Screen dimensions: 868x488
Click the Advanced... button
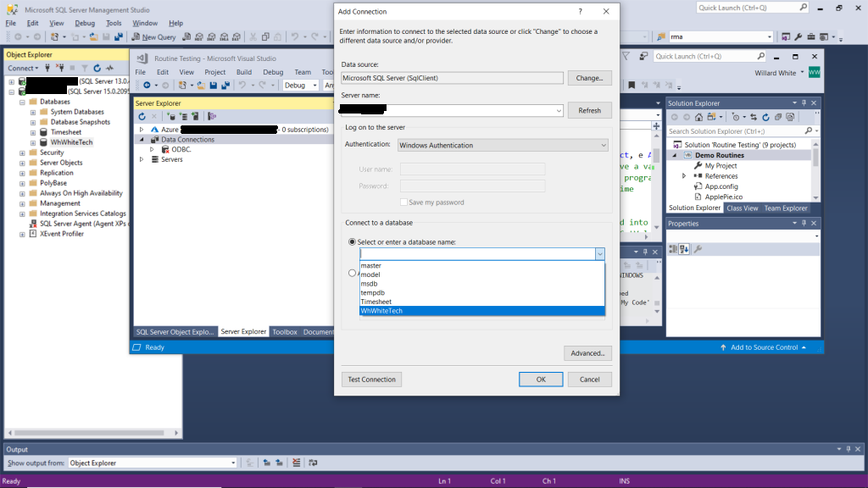click(x=587, y=352)
